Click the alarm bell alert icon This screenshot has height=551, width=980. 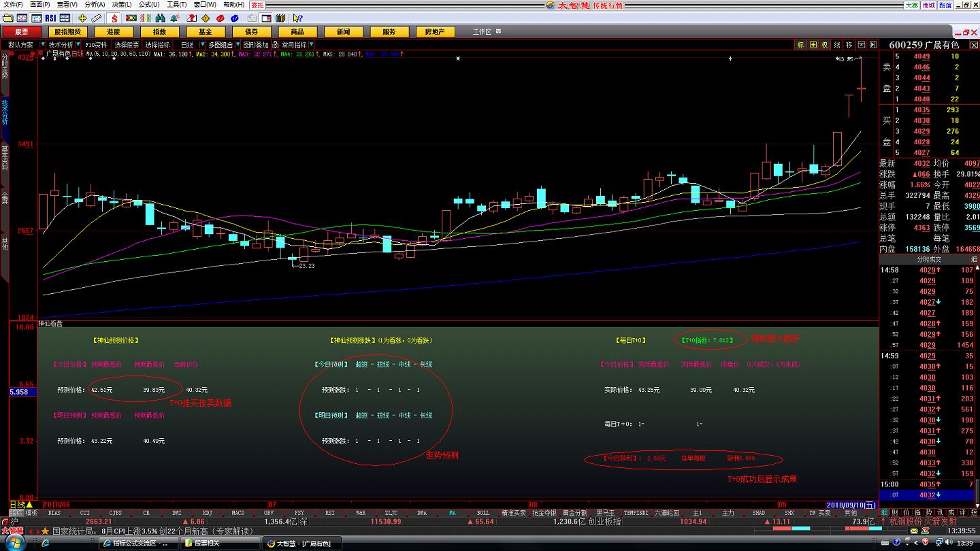[176, 18]
